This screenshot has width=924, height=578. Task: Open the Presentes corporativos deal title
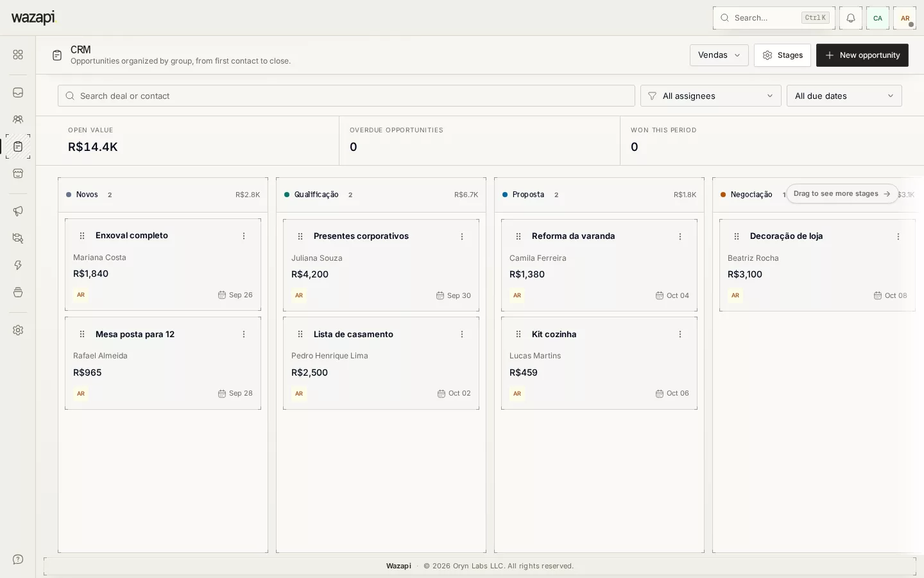pos(361,236)
